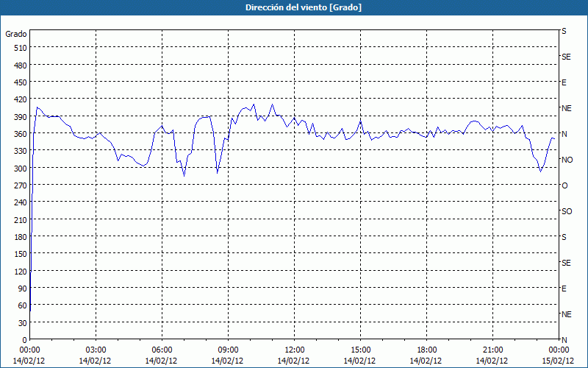The height and width of the screenshot is (368, 588).
Task: Click the 30 degree label
Action: (23, 323)
